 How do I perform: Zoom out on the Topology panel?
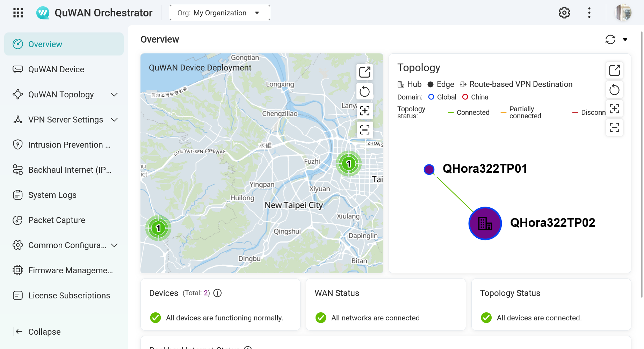tap(614, 128)
